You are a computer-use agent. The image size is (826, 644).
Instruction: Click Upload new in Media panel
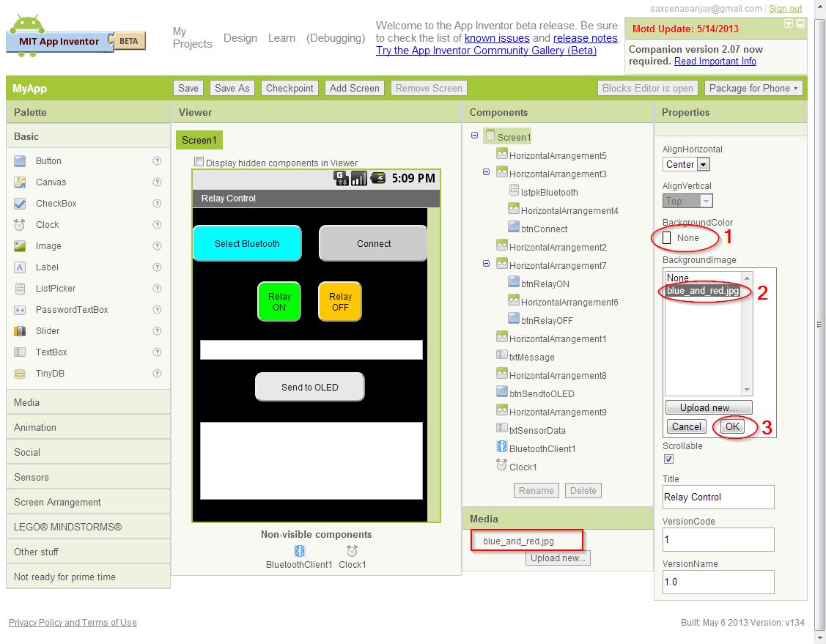558,558
